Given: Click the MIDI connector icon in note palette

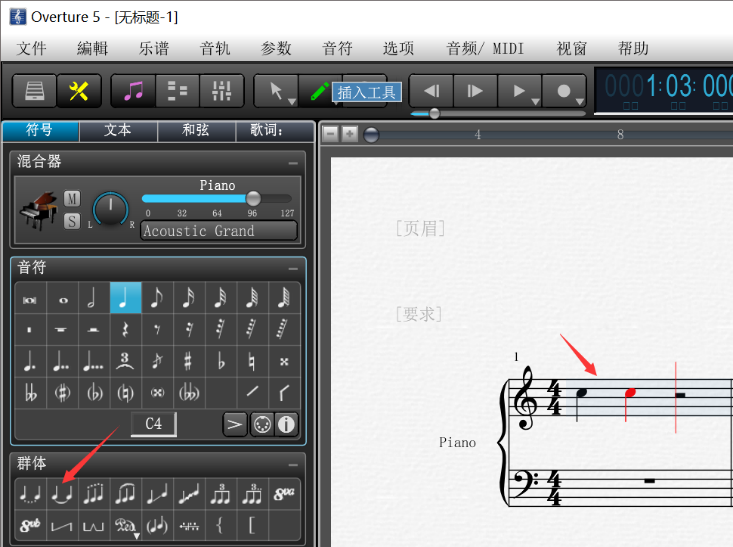Looking at the screenshot, I should pos(262,425).
